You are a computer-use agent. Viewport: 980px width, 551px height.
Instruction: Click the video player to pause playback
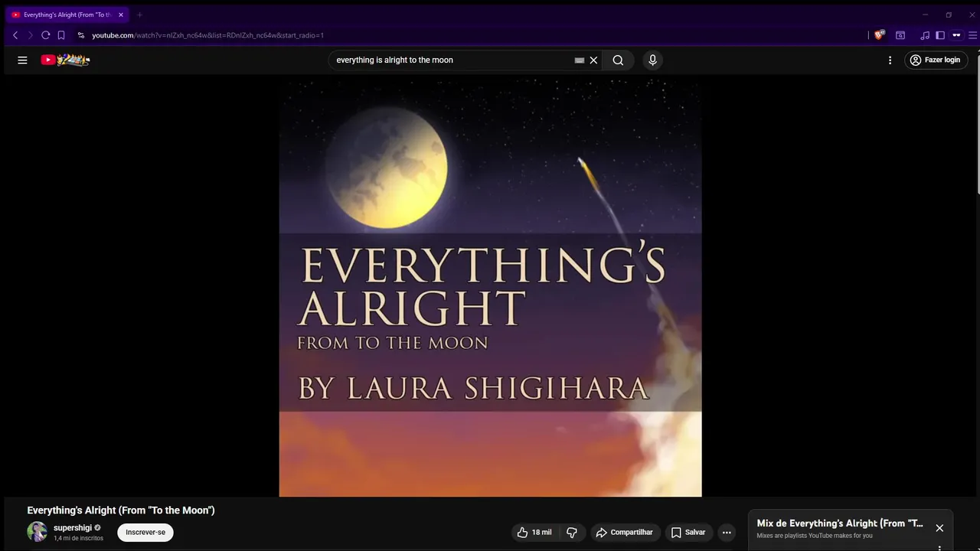[x=490, y=286]
